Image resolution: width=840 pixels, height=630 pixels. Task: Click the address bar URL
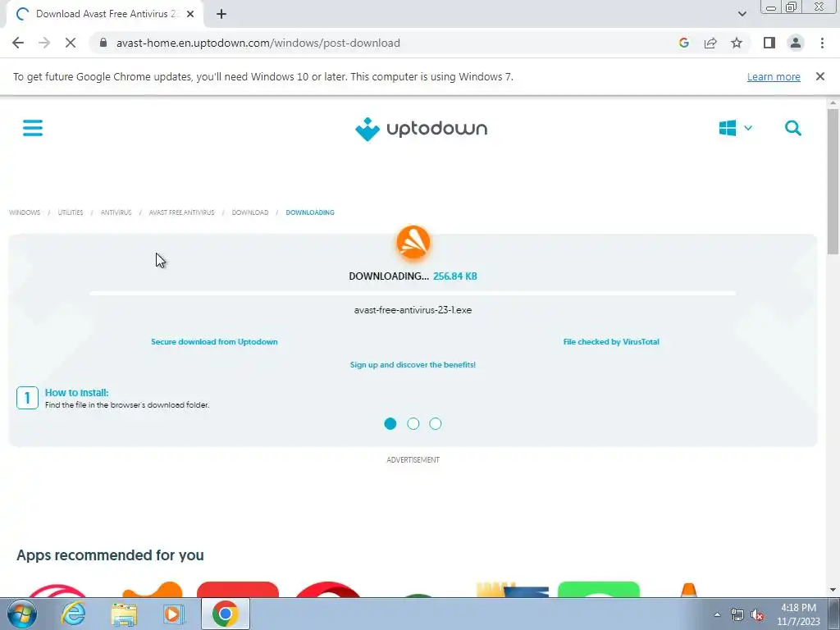(x=258, y=43)
